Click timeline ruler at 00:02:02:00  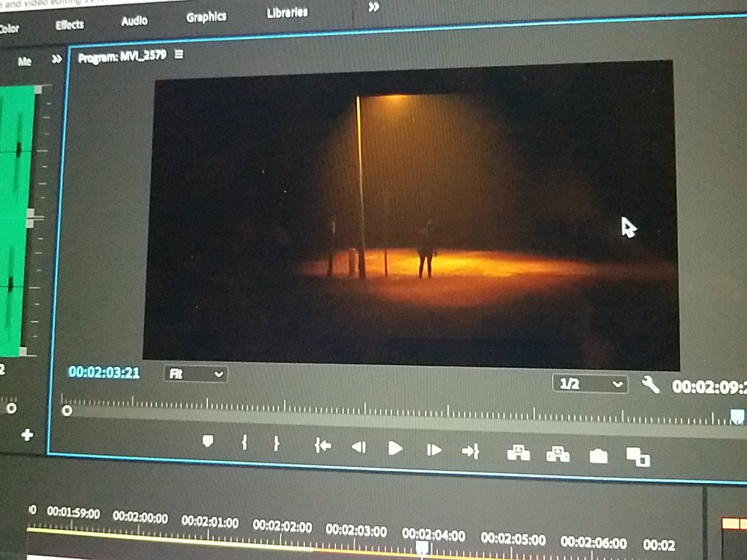pyautogui.click(x=282, y=526)
